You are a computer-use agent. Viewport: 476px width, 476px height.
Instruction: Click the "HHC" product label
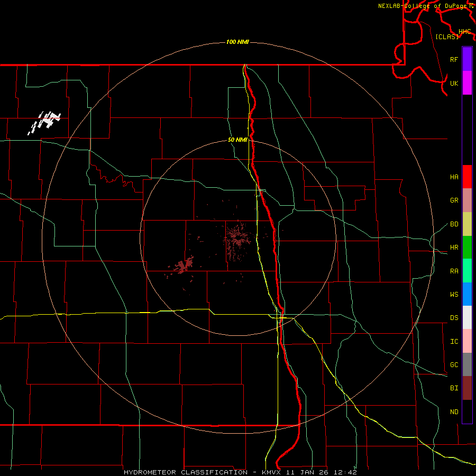465,32
